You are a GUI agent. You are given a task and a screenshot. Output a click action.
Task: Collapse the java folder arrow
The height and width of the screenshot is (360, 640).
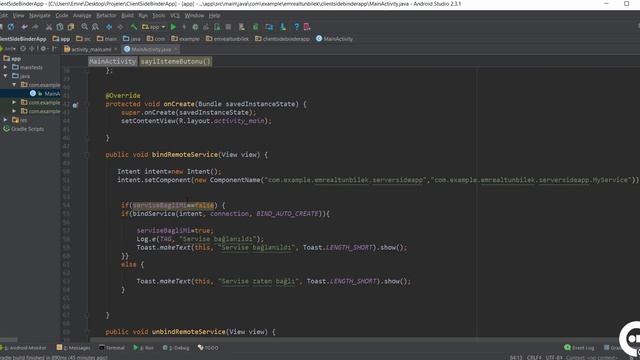(x=5, y=76)
